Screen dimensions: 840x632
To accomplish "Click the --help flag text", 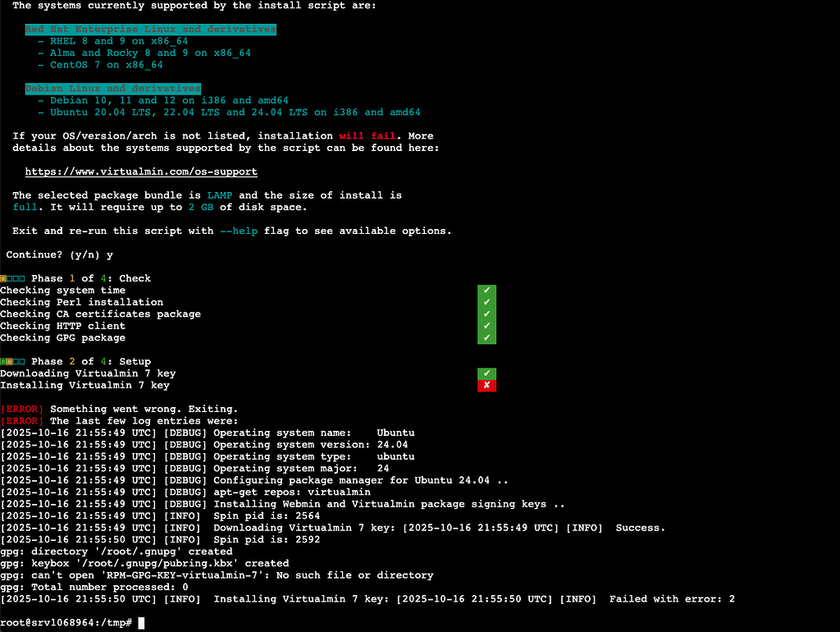I will pyautogui.click(x=239, y=231).
